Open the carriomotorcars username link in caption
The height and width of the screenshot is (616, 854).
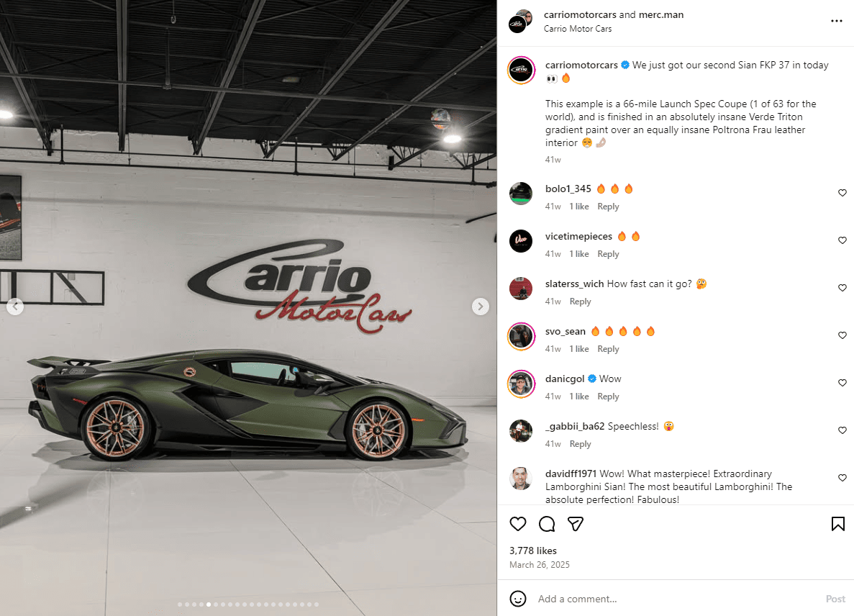581,65
